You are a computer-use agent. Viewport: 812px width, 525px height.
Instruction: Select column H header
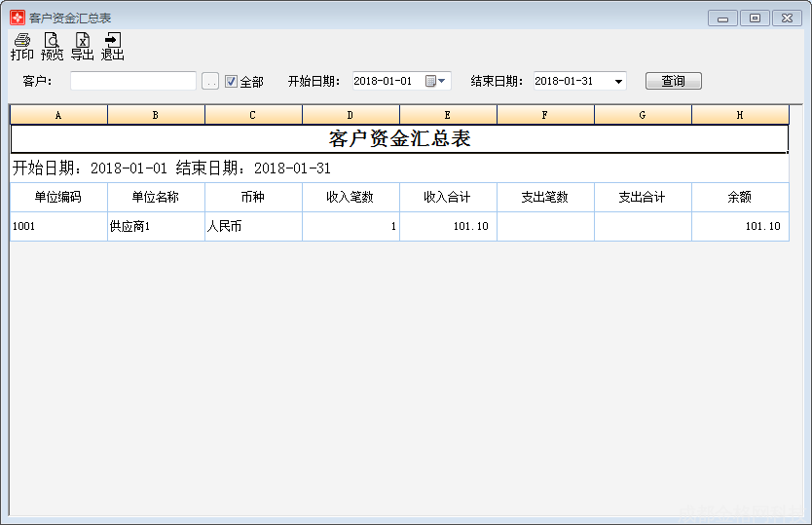coord(740,115)
